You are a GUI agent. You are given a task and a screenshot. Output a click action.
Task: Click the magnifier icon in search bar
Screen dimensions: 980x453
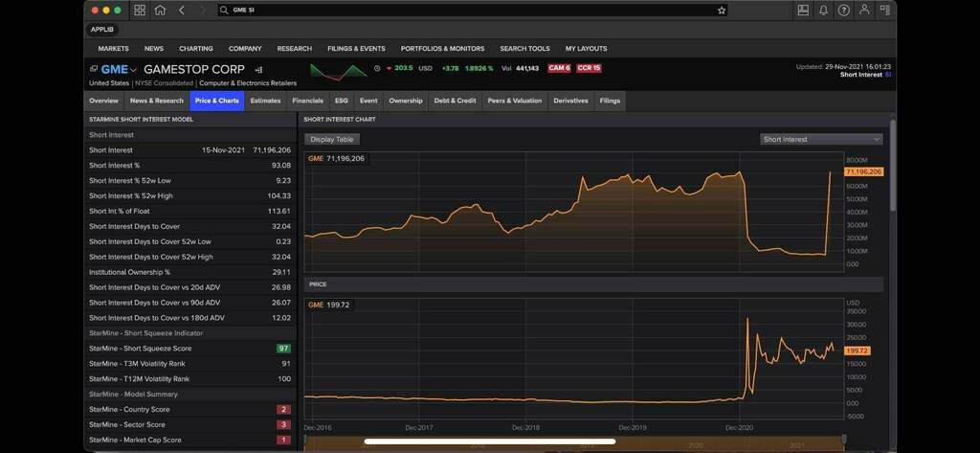click(x=224, y=10)
